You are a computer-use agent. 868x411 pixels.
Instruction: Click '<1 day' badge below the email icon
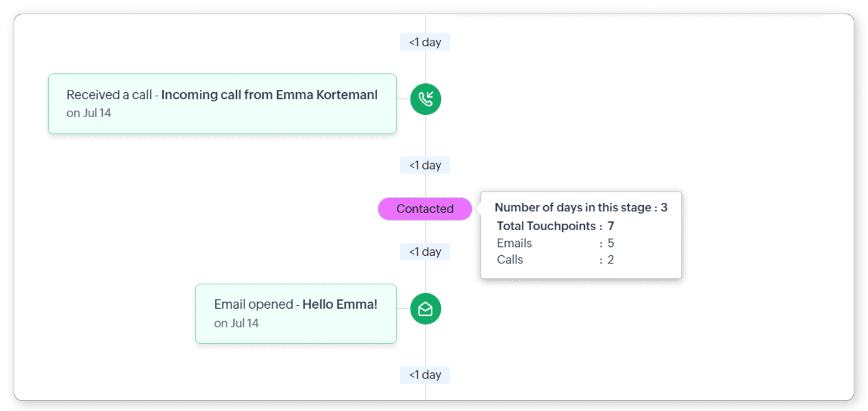[425, 375]
